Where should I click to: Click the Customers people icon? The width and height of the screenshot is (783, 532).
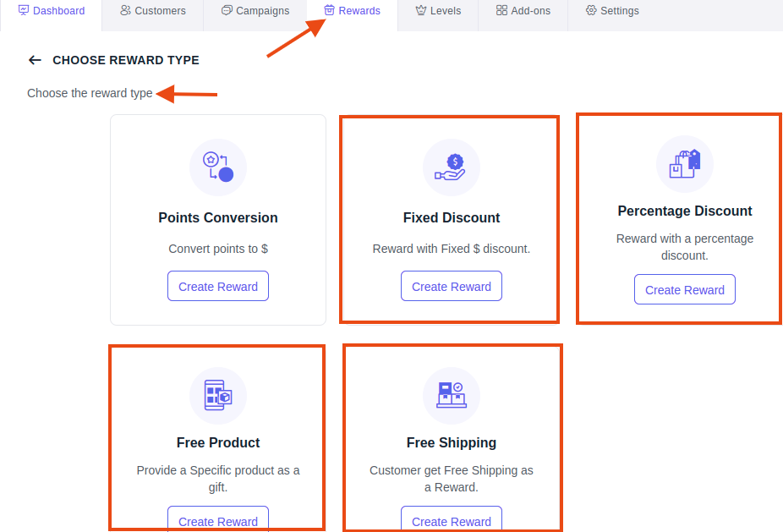(x=125, y=10)
